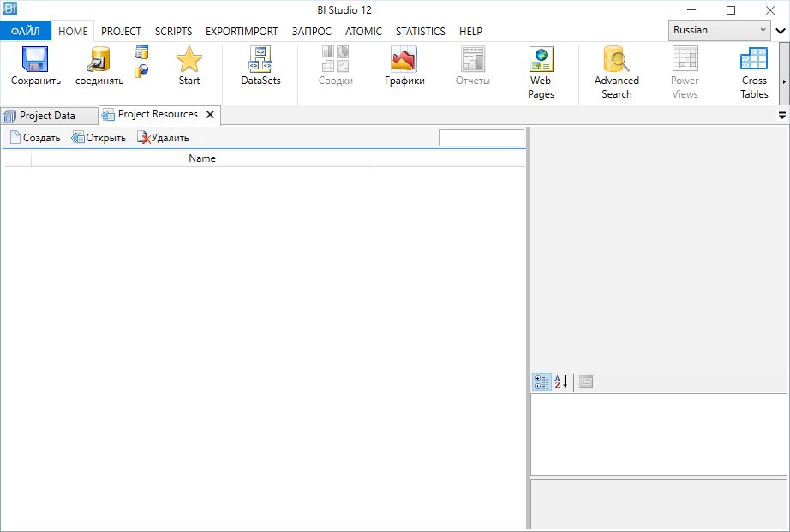Click the Power Views icon
This screenshot has width=790, height=532.
point(685,59)
